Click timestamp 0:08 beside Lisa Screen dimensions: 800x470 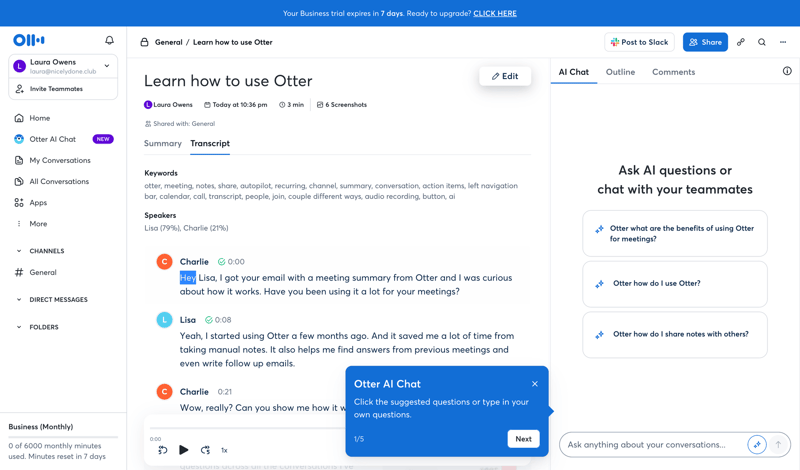223,320
